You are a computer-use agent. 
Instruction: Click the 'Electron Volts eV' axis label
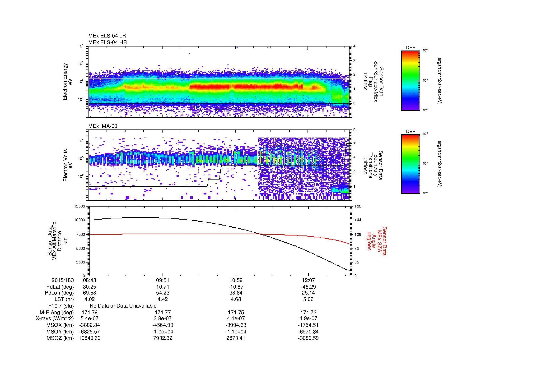click(x=67, y=165)
